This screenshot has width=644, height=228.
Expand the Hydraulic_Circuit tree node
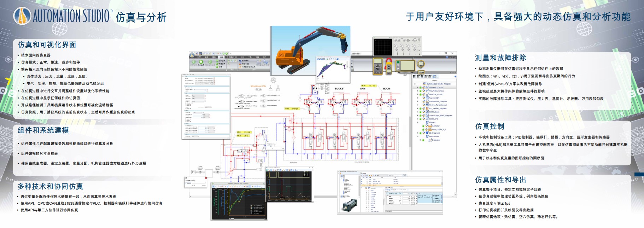point(417,87)
